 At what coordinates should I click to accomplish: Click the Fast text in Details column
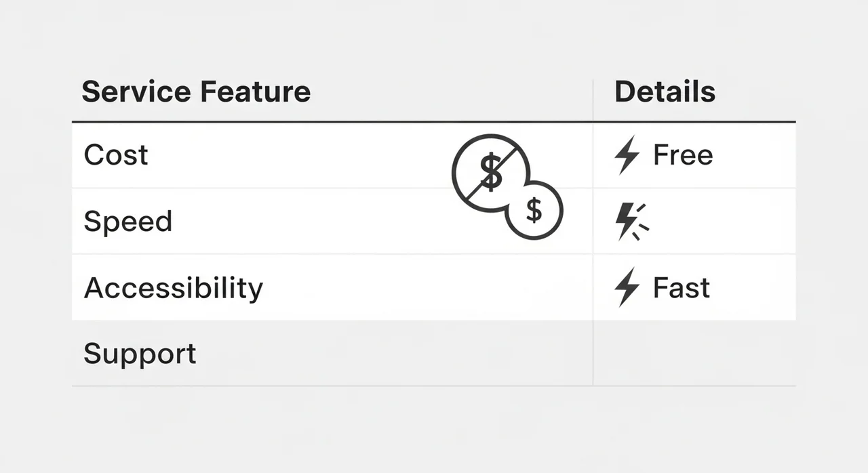pos(682,288)
